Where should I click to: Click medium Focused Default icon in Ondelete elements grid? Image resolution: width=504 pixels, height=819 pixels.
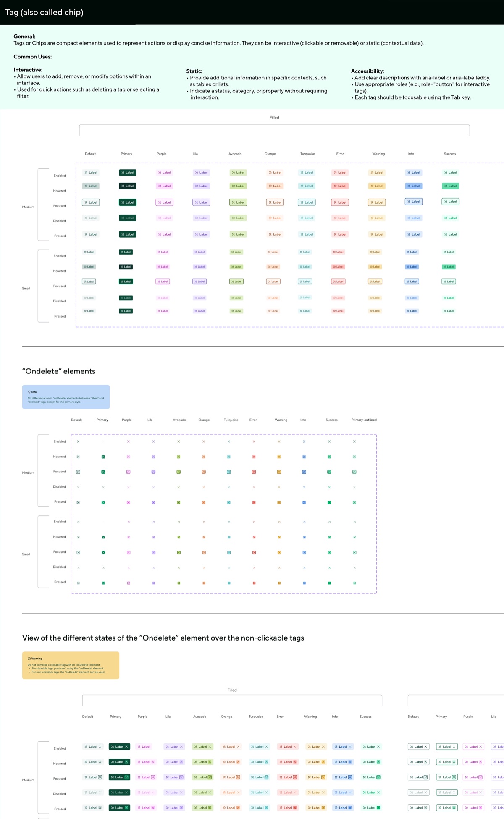tap(78, 472)
